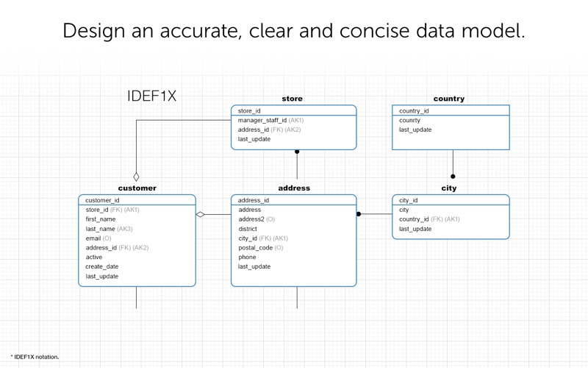
Task: Click filled dot connector beneath store entity
Action: pos(297,152)
